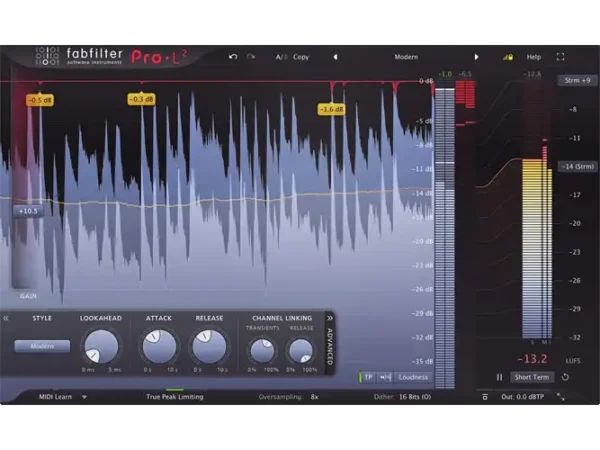Click the Attack knob
The image size is (600, 450).
tap(159, 347)
